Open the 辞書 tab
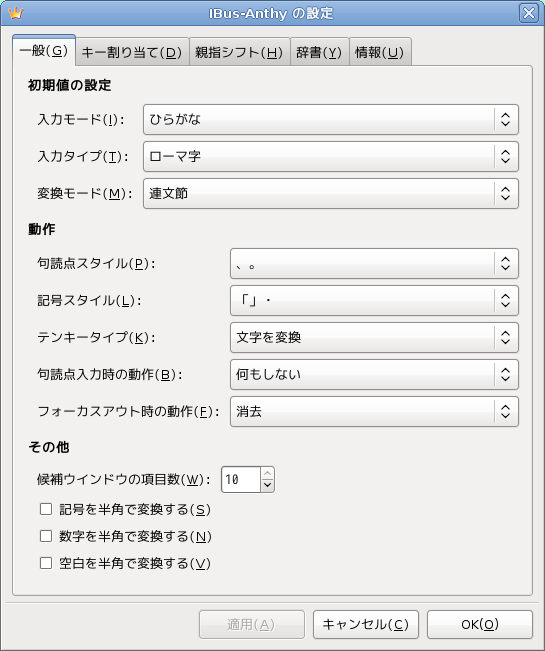 (x=320, y=52)
